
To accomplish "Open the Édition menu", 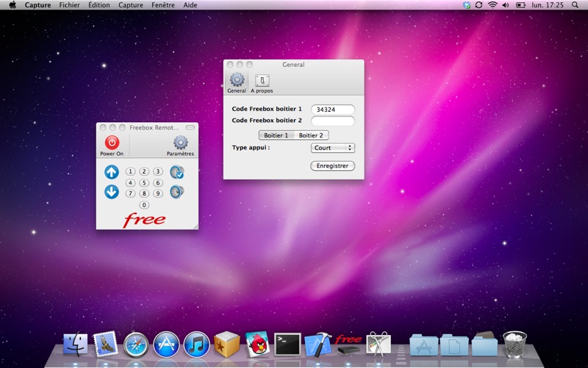I will (99, 5).
